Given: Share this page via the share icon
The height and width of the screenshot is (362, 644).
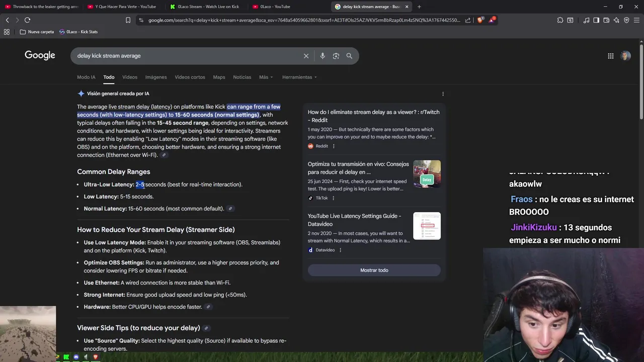Looking at the screenshot, I should 468,20.
